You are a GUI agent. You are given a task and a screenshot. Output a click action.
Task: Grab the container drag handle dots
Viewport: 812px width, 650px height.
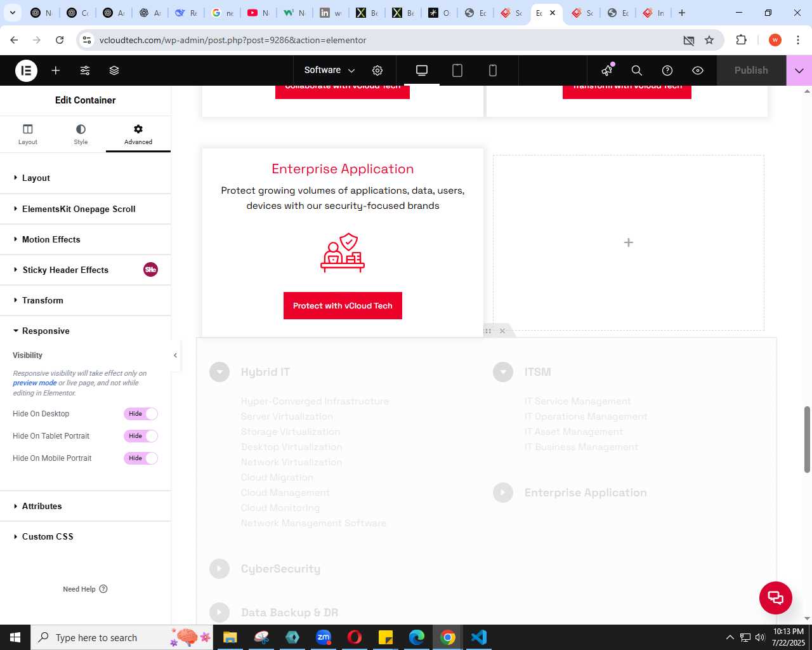click(x=488, y=331)
